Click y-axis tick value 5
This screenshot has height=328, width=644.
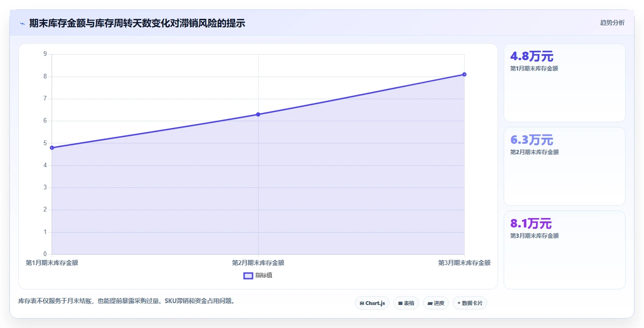[45, 143]
